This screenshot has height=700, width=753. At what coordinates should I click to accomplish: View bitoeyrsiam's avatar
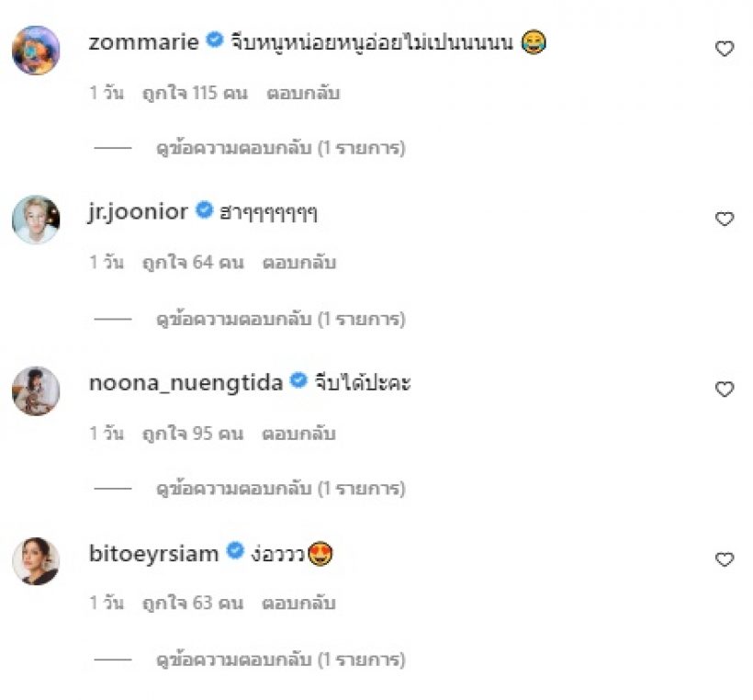tap(36, 560)
